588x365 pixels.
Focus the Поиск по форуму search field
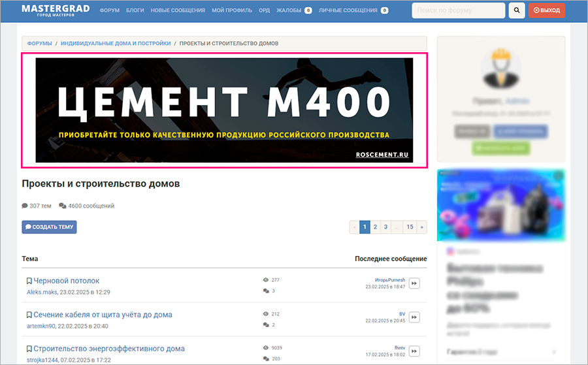coord(458,10)
